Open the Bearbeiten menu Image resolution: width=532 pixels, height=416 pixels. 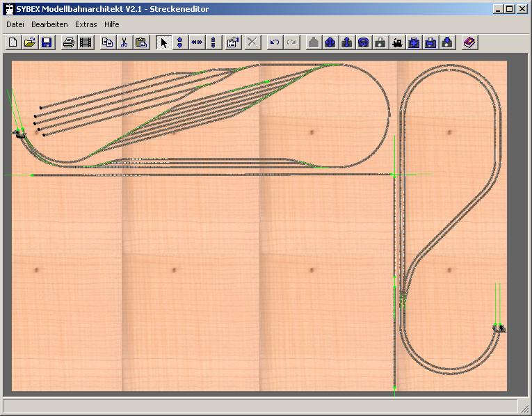pyautogui.click(x=49, y=24)
